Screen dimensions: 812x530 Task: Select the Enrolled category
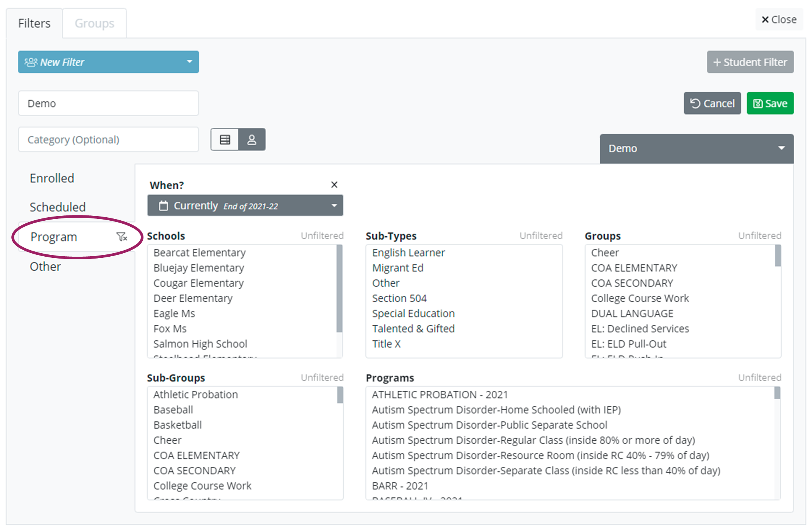pos(52,178)
